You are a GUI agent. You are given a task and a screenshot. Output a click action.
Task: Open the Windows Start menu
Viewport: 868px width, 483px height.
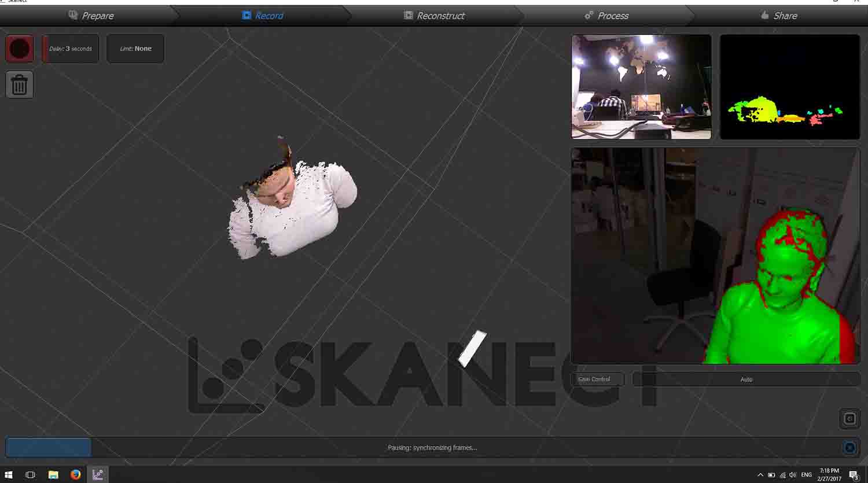click(9, 475)
